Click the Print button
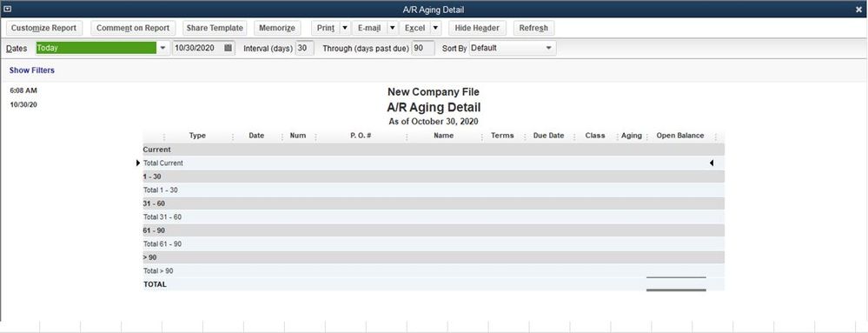Image resolution: width=868 pixels, height=333 pixels. (326, 29)
